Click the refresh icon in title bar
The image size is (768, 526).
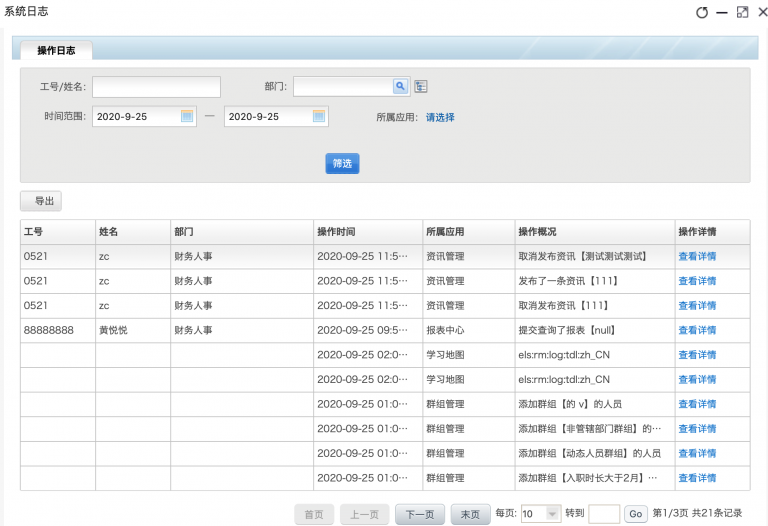point(702,12)
